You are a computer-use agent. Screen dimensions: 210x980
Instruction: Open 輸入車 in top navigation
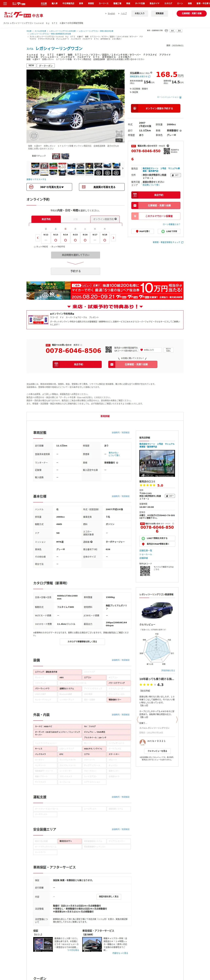[54, 3]
